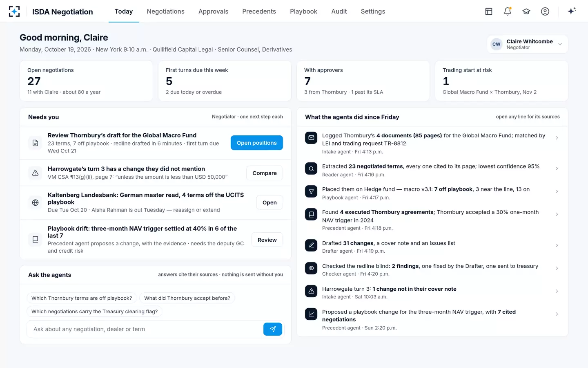Open the Settings tab

(x=373, y=11)
